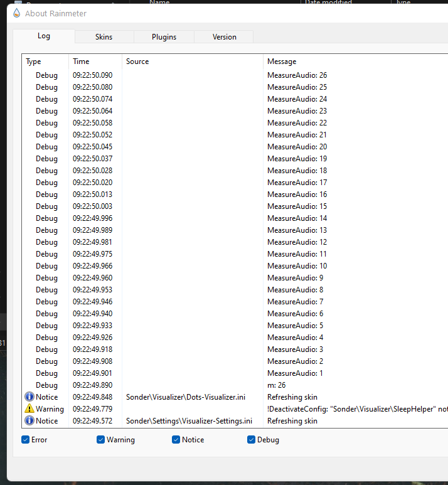This screenshot has height=485, width=448.
Task: Click the 'MeasureAudio: 3' message
Action: click(x=295, y=349)
